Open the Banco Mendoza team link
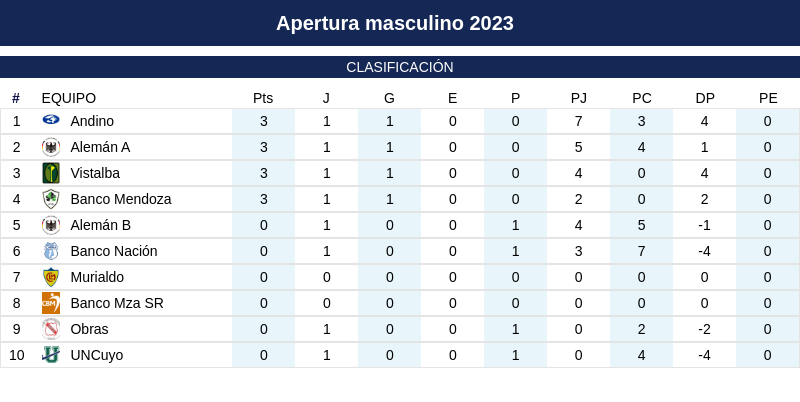Image resolution: width=800 pixels, height=402 pixels. [x=121, y=199]
